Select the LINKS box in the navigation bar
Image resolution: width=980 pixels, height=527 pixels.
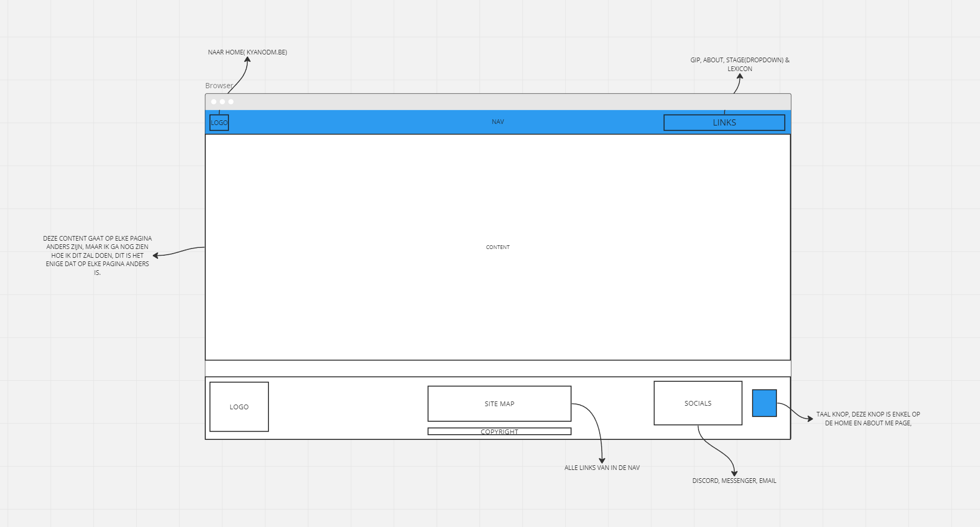(x=724, y=123)
